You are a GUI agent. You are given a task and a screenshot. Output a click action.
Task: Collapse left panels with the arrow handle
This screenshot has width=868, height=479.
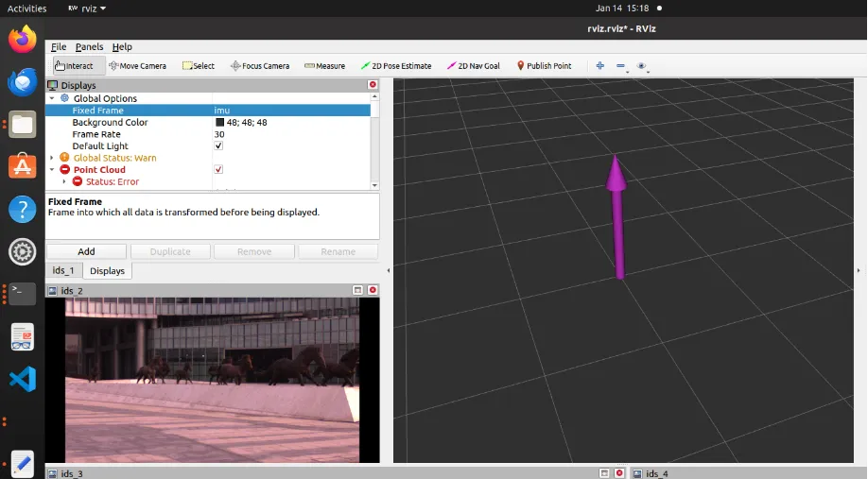pos(388,270)
